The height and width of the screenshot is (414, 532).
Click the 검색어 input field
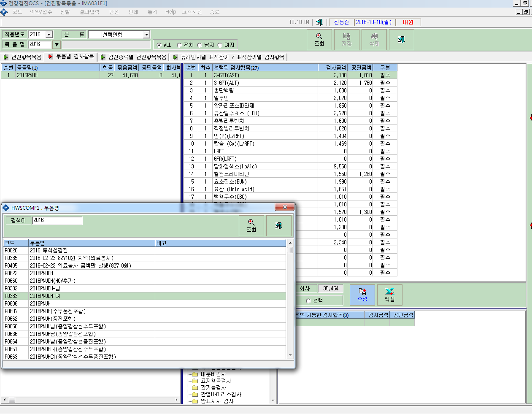coord(57,220)
